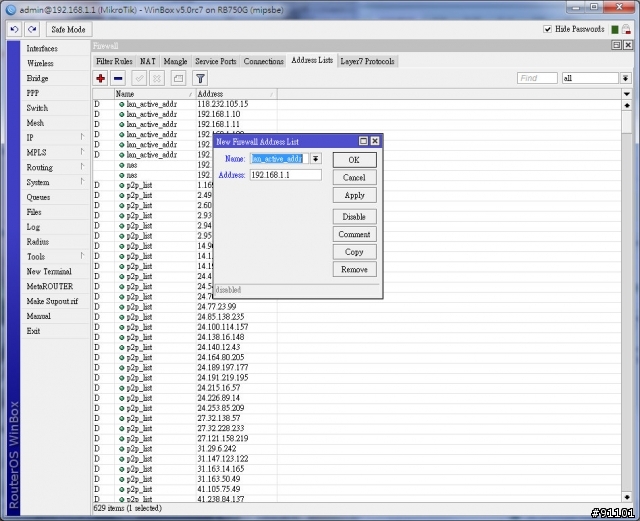Open the 'all' list filter dropdown

625,78
